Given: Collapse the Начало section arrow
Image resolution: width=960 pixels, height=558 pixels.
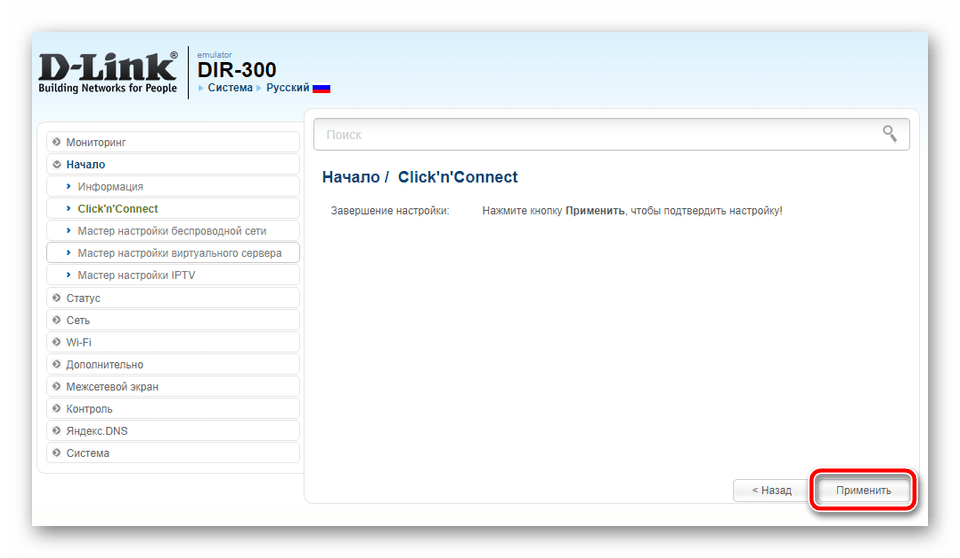Looking at the screenshot, I should tap(56, 164).
